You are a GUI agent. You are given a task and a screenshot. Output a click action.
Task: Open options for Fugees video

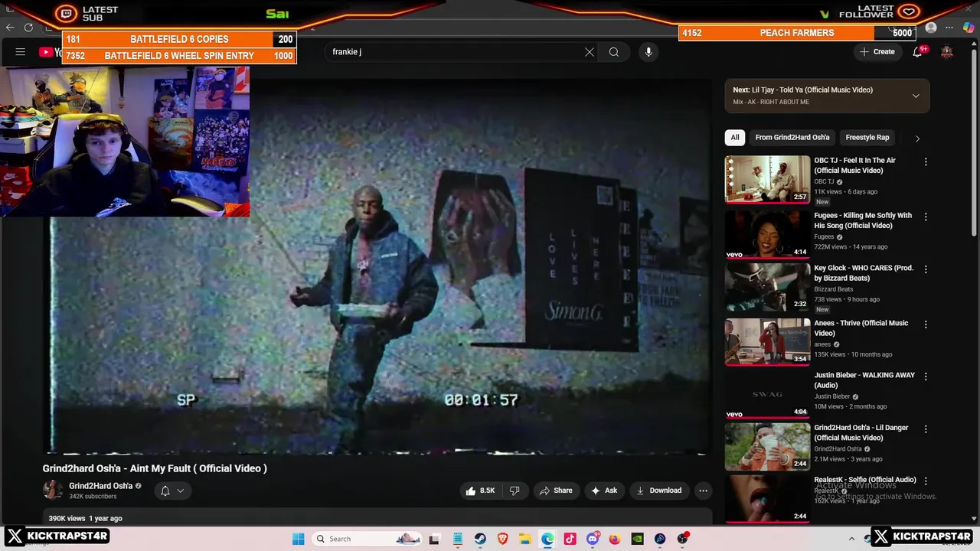(926, 217)
